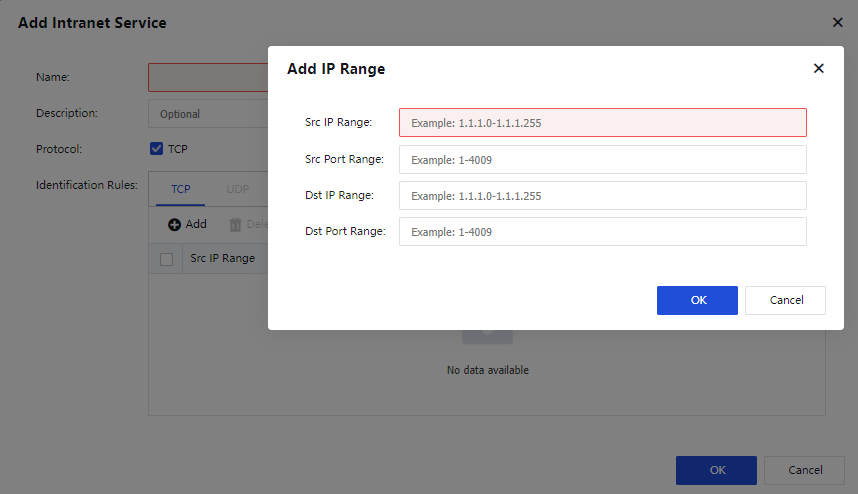
Task: Click the plus icon to Add a rule
Action: [x=174, y=225]
